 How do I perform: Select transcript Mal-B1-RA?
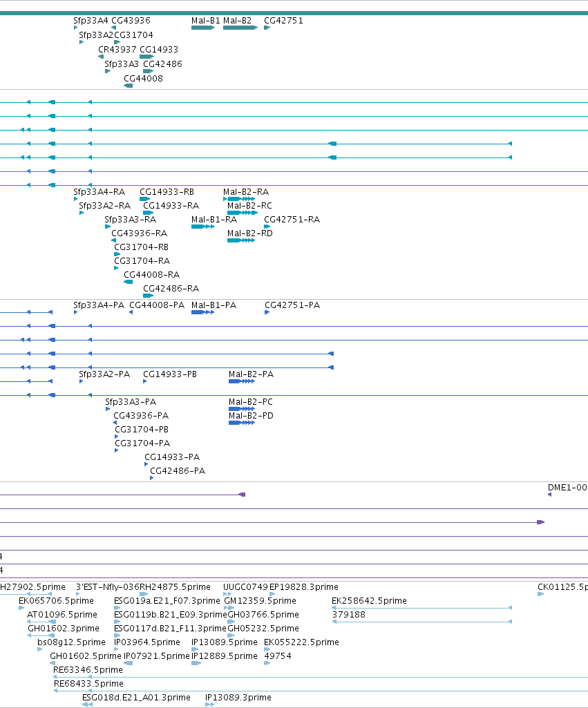214,220
